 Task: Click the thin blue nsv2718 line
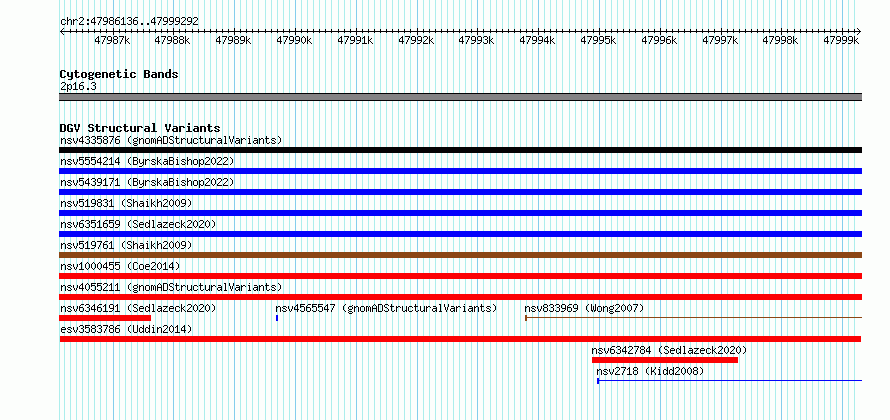coord(729,381)
